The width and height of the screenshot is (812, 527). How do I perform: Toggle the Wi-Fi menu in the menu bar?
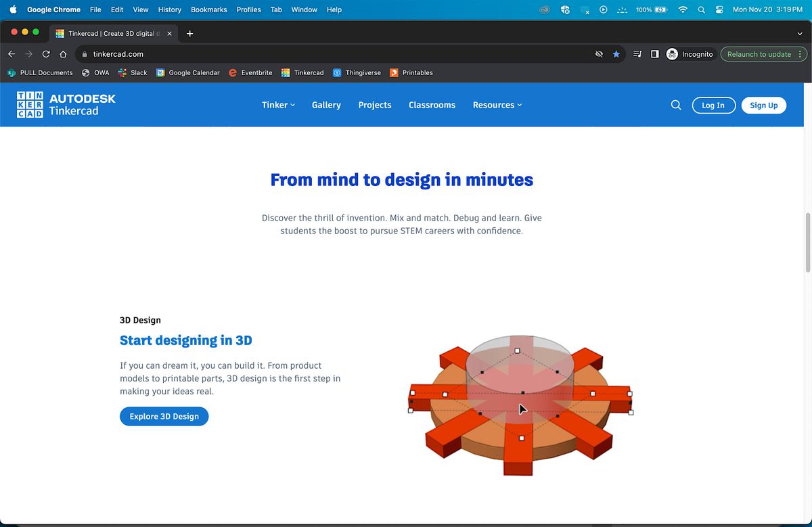pos(683,9)
